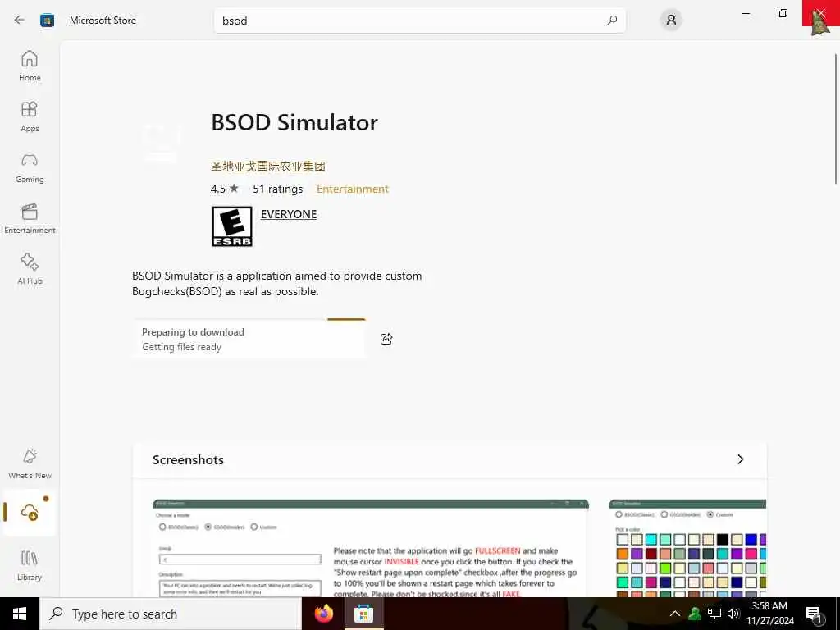Viewport: 840px width, 630px height.
Task: Open the notification center icon
Action: point(814,614)
